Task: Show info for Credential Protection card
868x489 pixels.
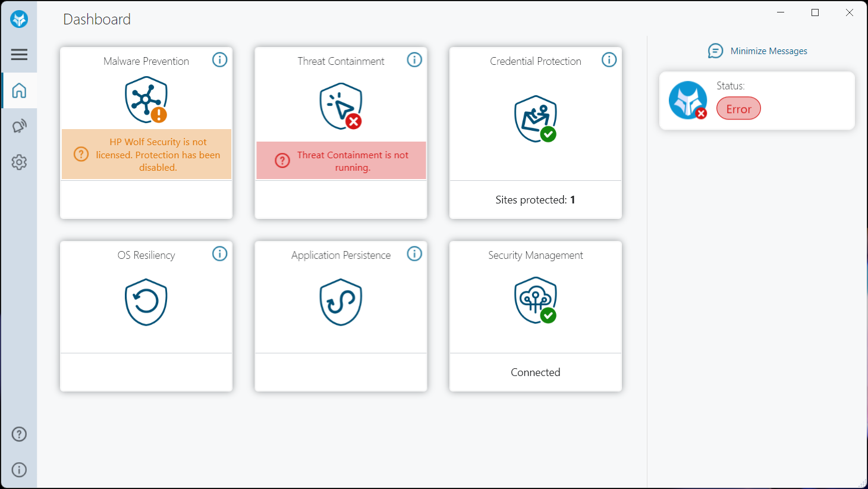Action: click(609, 59)
